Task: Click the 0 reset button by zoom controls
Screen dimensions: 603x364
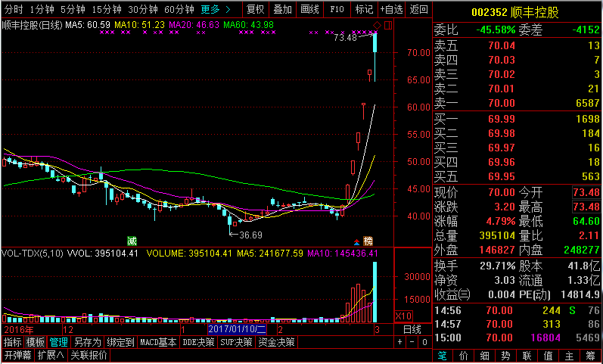Action: point(424,342)
